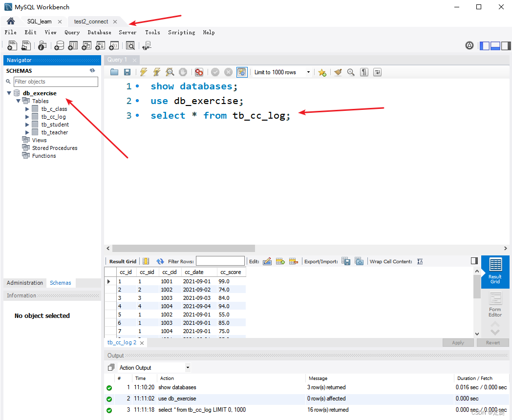Click the editor horizontal scrollbar thumb

(x=184, y=249)
